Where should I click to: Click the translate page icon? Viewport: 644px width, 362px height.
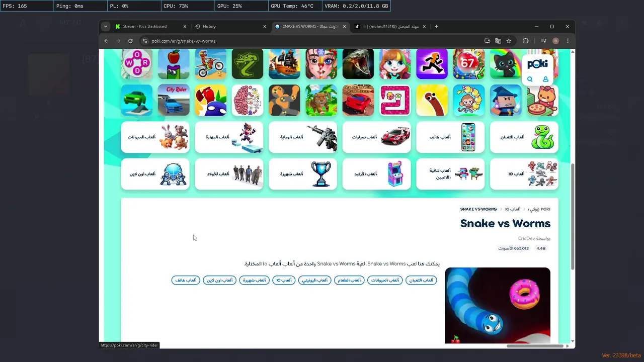(498, 41)
